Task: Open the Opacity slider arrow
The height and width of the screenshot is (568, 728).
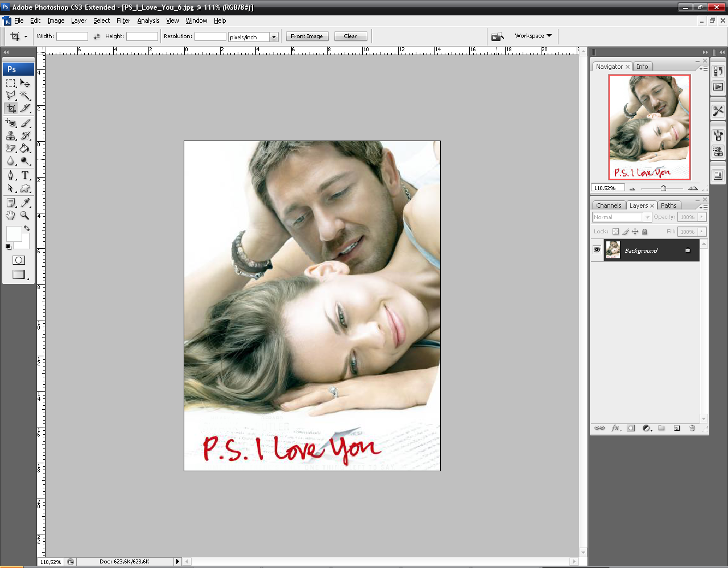Action: coord(702,217)
